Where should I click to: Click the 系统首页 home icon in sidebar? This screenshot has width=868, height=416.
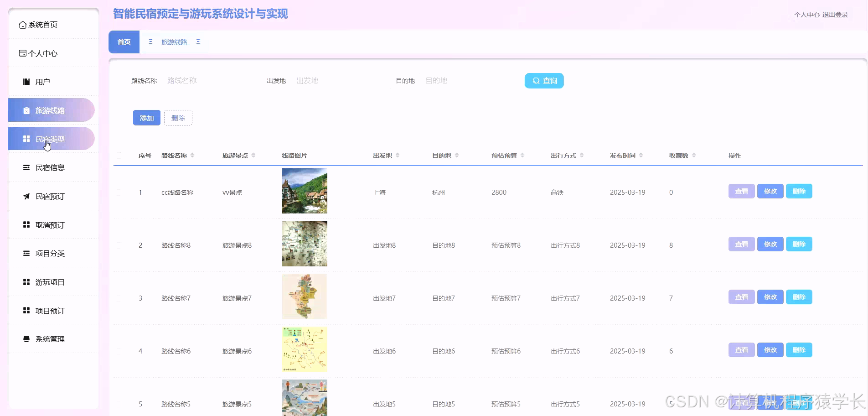pos(22,25)
